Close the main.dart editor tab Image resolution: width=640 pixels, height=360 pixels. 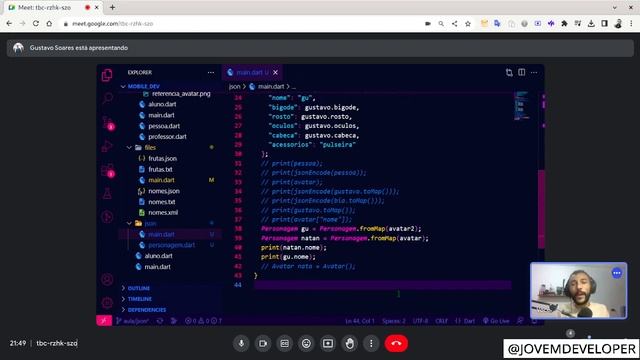coord(276,73)
